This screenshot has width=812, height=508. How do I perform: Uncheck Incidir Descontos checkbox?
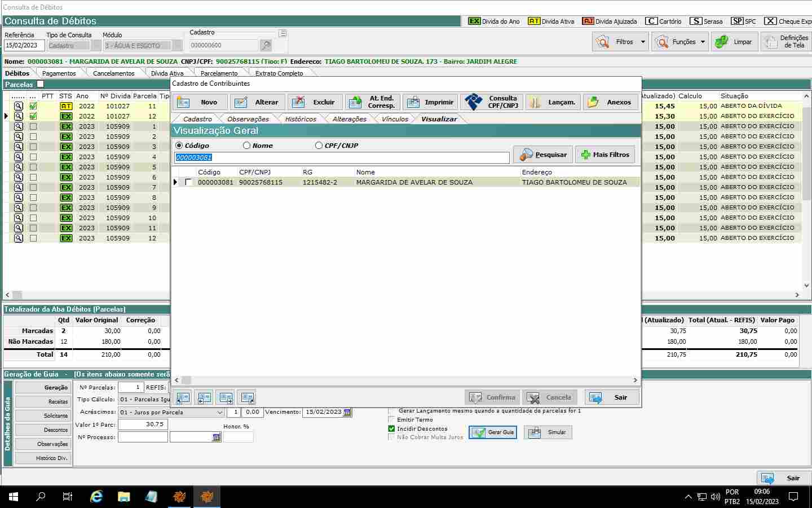click(x=391, y=429)
